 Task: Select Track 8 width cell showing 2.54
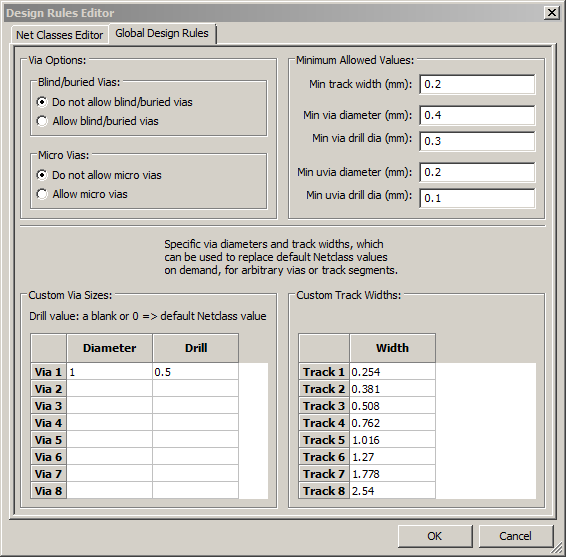tap(392, 491)
